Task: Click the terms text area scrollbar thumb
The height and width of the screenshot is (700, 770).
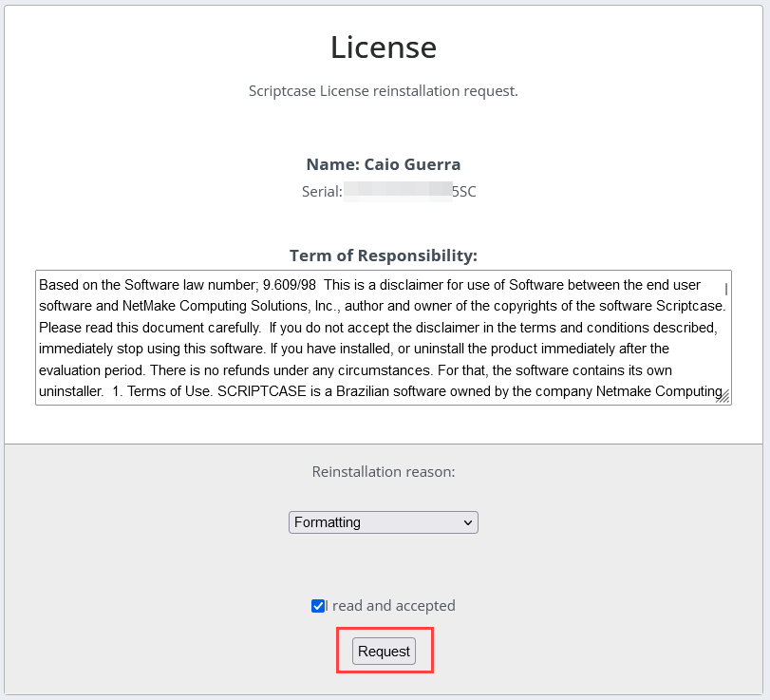Action: coord(725,290)
